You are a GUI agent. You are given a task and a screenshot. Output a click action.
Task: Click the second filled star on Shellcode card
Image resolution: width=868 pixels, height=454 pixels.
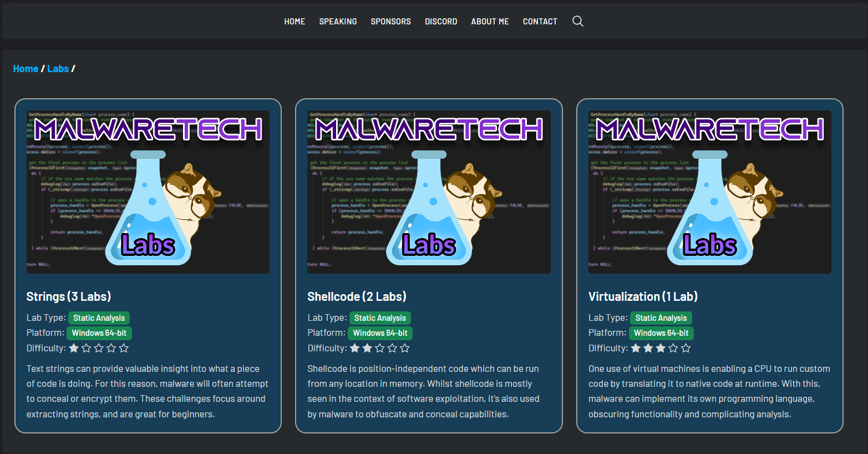(367, 348)
